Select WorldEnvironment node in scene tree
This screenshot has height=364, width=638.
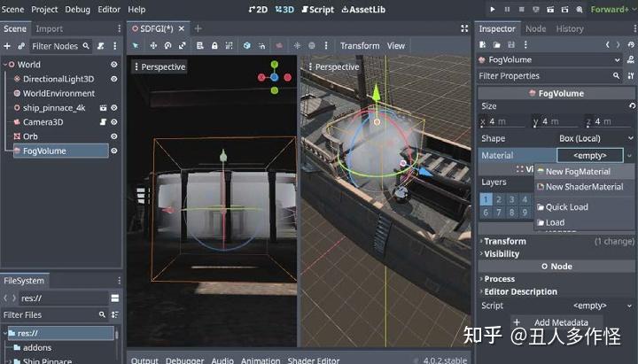tap(58, 93)
